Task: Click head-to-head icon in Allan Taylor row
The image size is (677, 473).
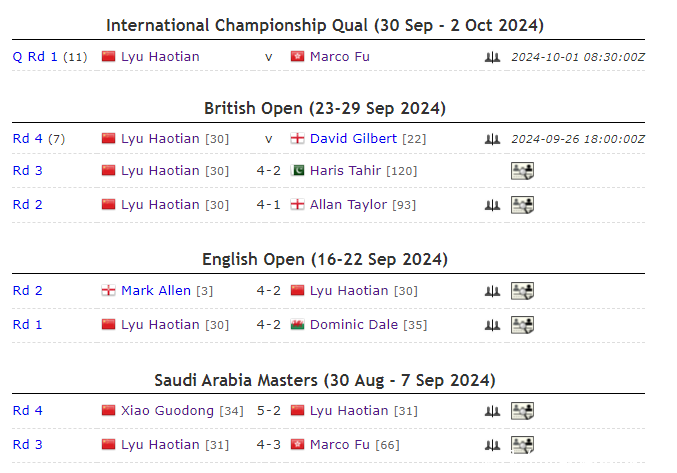Action: point(491,205)
